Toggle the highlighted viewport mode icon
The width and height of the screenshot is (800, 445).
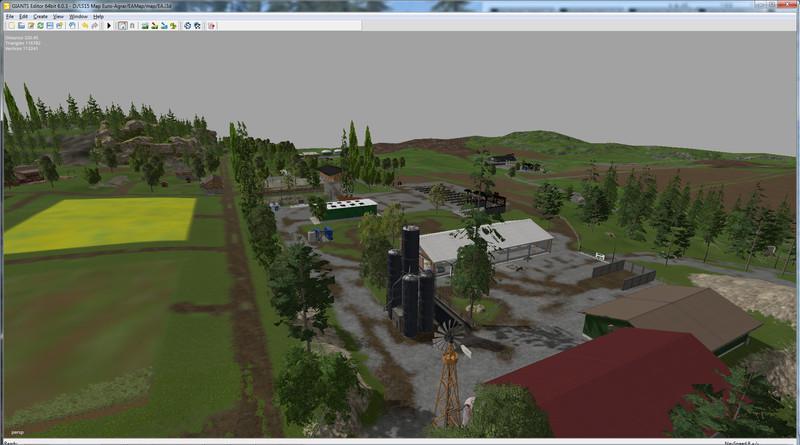pyautogui.click(x=122, y=26)
